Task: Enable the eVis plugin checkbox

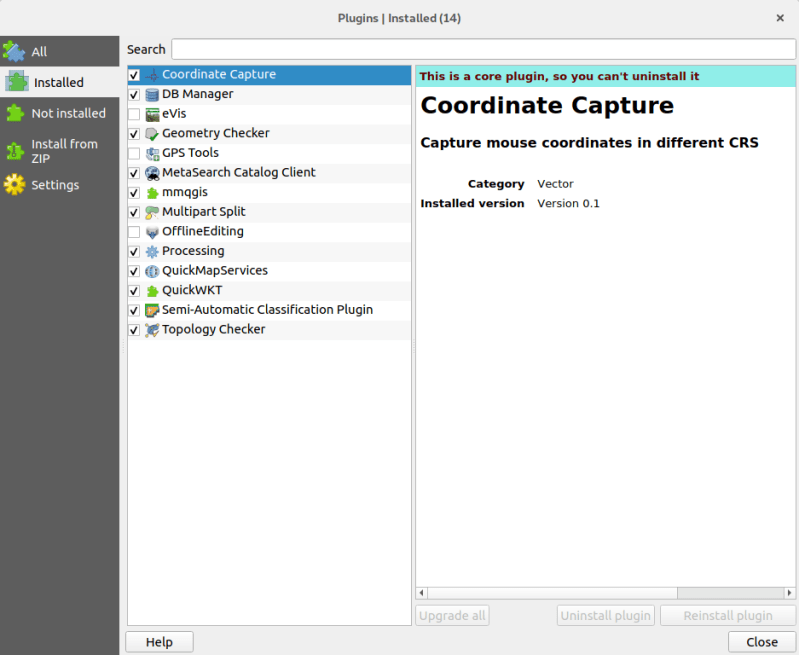Action: [134, 114]
